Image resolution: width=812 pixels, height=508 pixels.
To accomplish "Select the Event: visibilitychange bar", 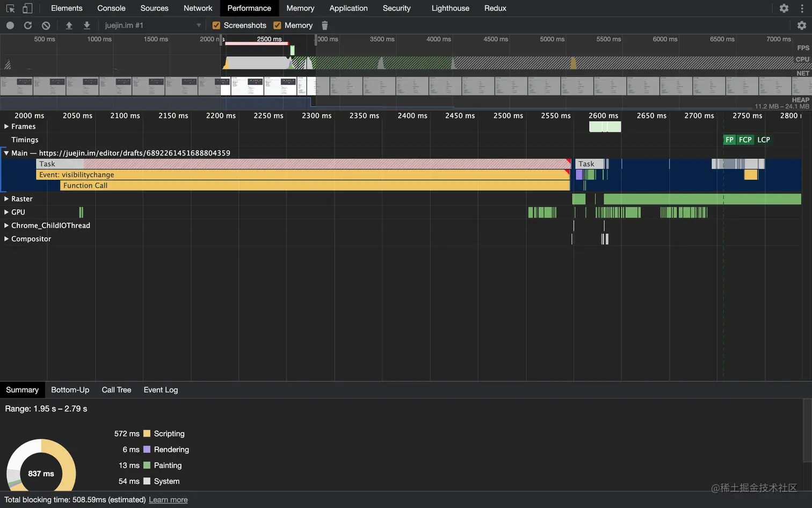I will [x=303, y=175].
